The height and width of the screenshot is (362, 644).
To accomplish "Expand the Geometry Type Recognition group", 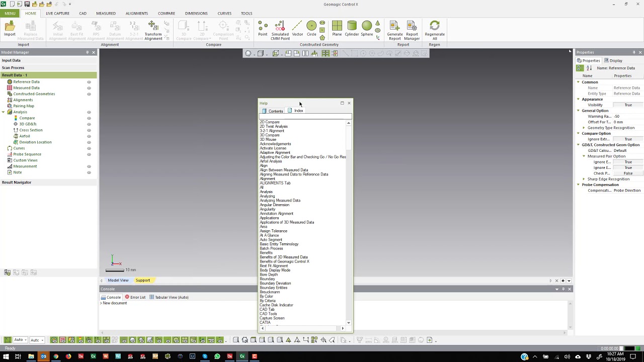I will (584, 128).
